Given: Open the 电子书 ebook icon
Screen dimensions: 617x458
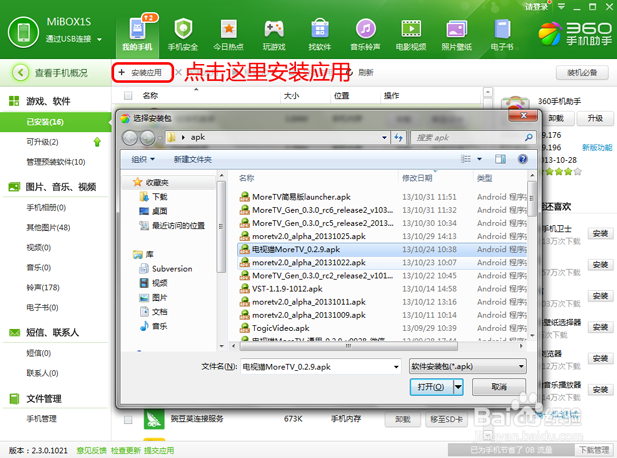Looking at the screenshot, I should pyautogui.click(x=502, y=32).
